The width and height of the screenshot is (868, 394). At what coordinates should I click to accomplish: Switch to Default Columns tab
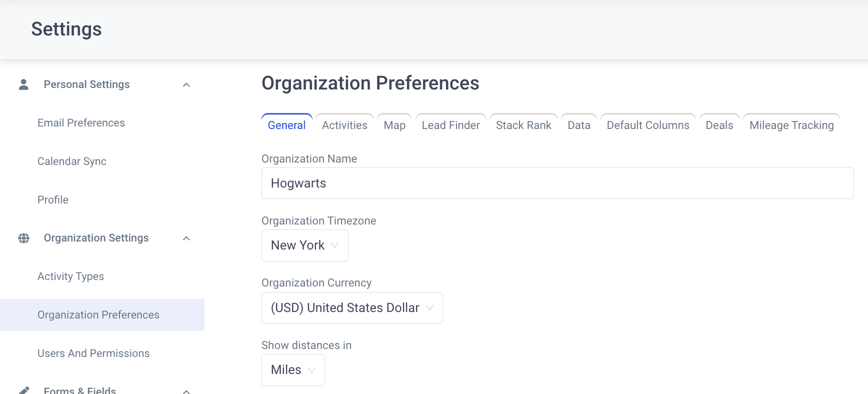coord(648,125)
